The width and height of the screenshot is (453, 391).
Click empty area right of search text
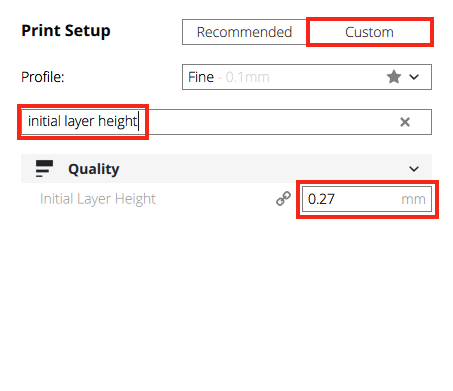pos(267,122)
